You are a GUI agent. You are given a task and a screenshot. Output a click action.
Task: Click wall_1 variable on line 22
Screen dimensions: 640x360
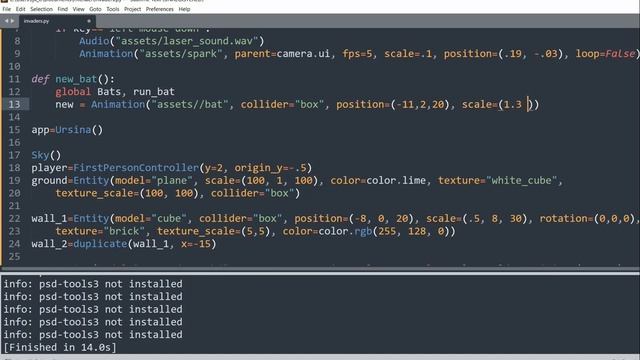(x=49, y=218)
